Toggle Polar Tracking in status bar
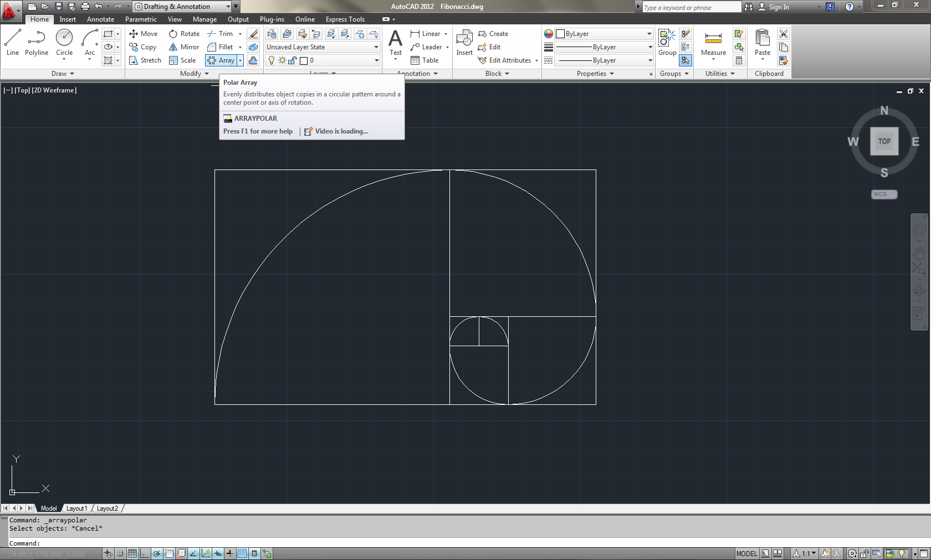This screenshot has height=560, width=931. [157, 553]
